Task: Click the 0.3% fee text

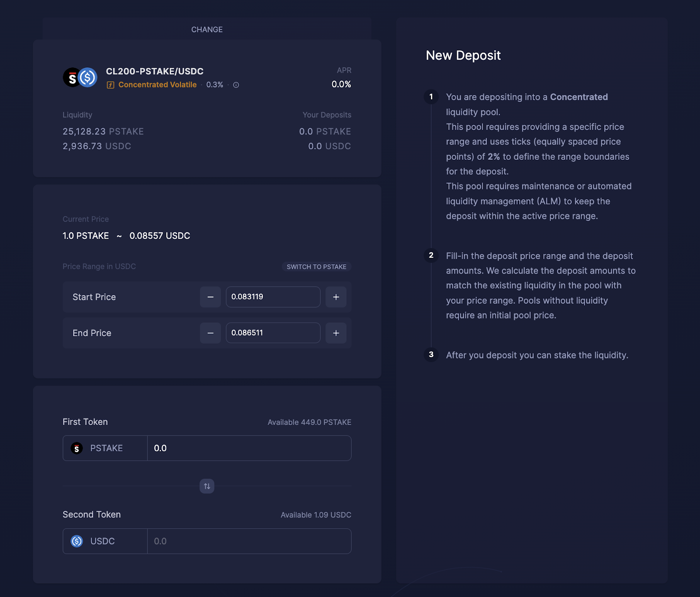Action: [215, 84]
